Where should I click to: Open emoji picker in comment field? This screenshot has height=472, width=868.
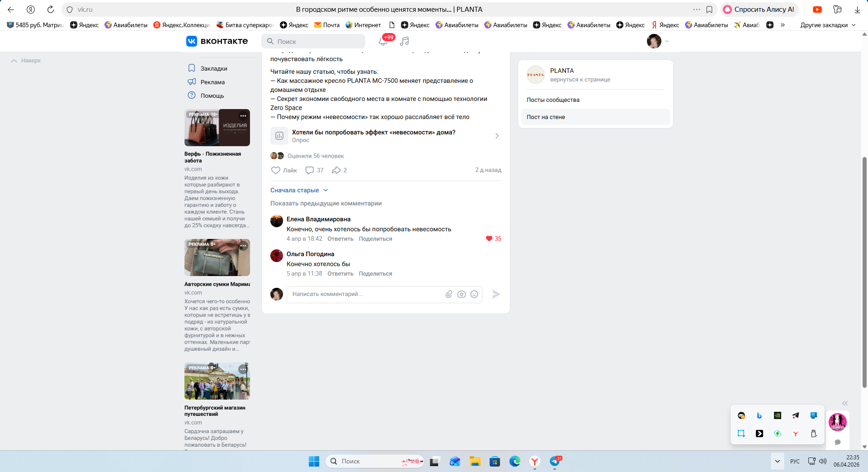click(x=474, y=294)
